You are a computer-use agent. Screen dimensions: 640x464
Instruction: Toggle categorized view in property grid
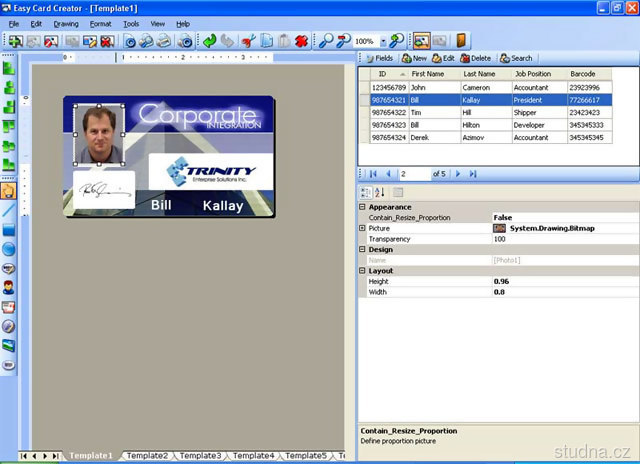point(366,192)
